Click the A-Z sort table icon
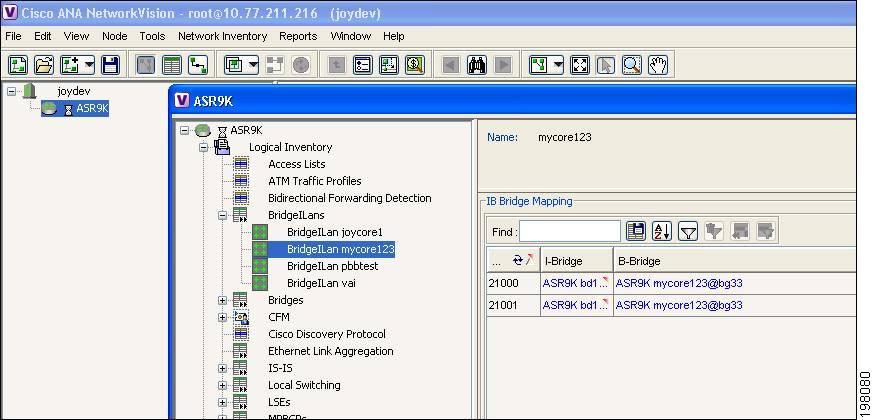Screen dimensions: 874x420 [662, 231]
